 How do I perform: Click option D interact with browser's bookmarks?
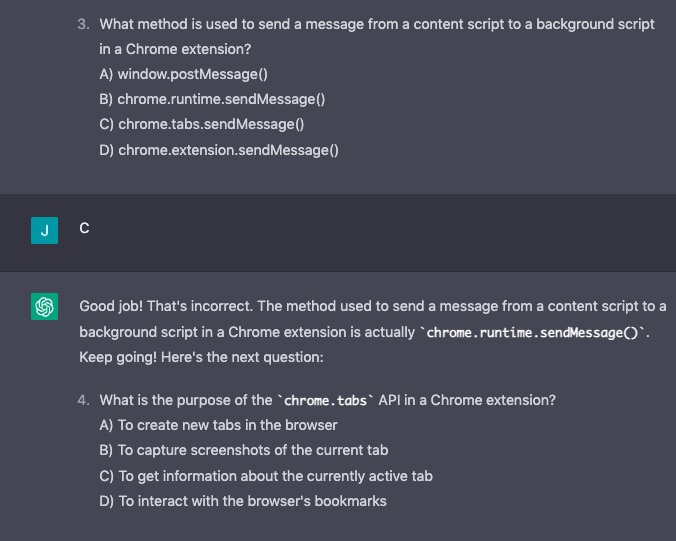243,501
